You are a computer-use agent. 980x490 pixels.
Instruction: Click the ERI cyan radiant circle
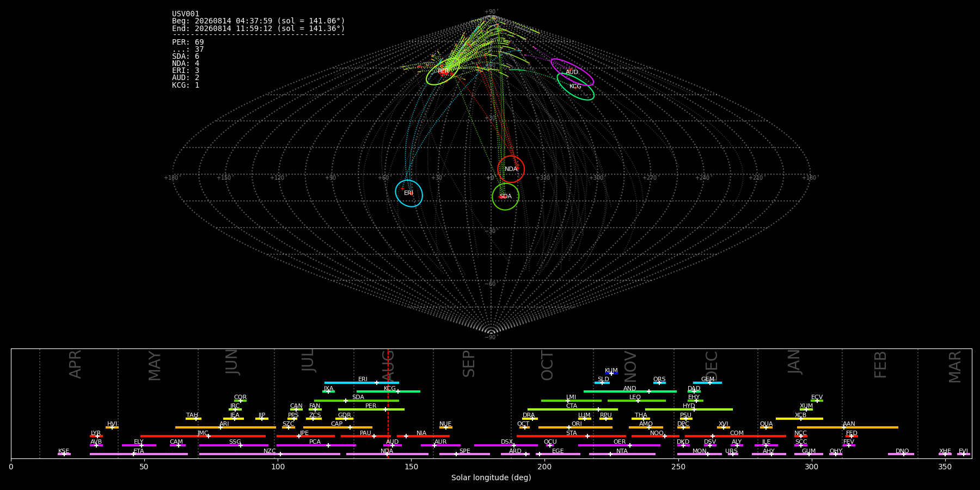click(409, 193)
